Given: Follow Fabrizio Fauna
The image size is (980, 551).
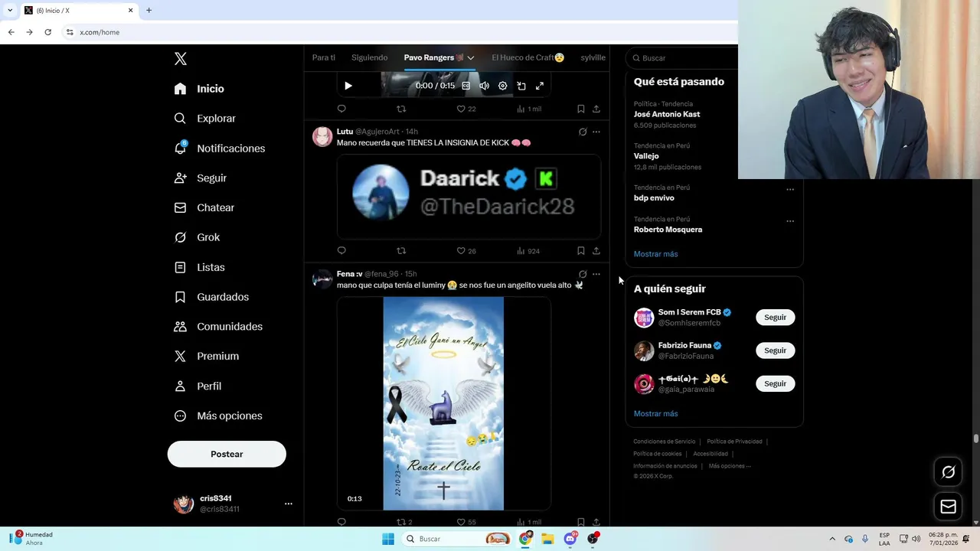Looking at the screenshot, I should (x=775, y=350).
